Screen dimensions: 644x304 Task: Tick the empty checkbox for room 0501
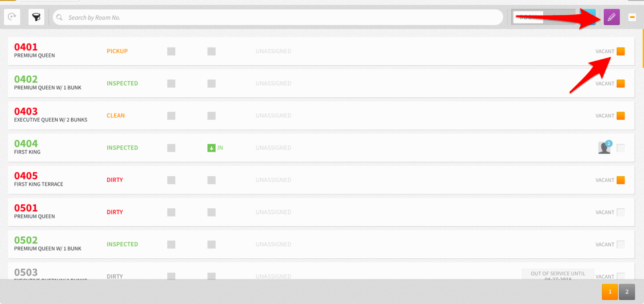pyautogui.click(x=621, y=212)
